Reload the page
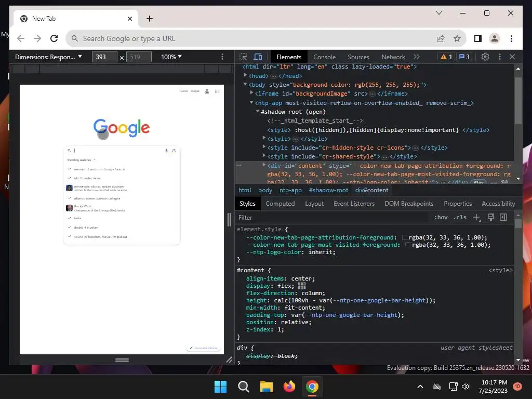Screen dimensions: 532x399 click(54, 38)
